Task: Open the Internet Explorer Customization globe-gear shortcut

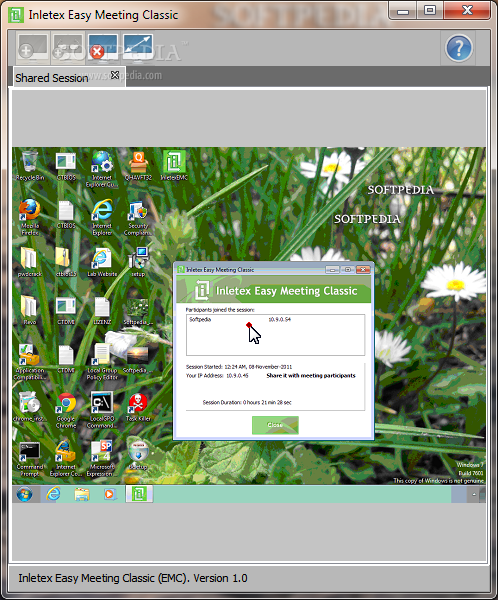Action: coord(102,169)
